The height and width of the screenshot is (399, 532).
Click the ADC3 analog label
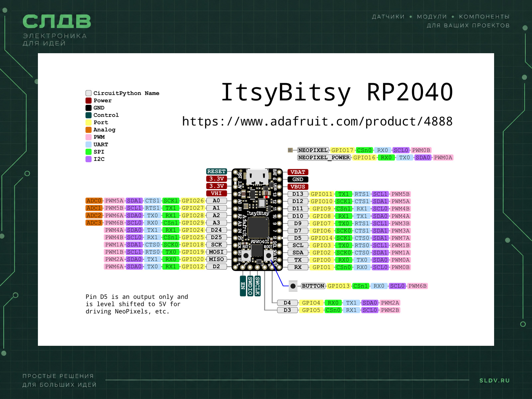(94, 223)
